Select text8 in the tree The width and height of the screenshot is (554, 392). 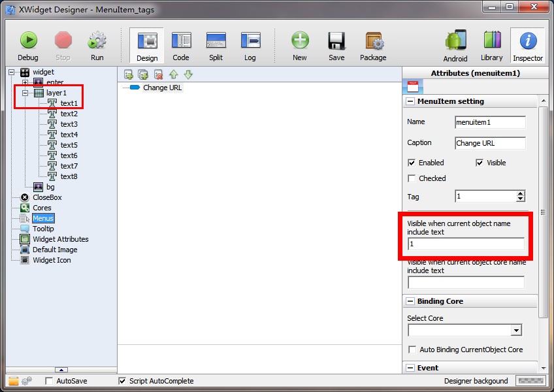69,176
